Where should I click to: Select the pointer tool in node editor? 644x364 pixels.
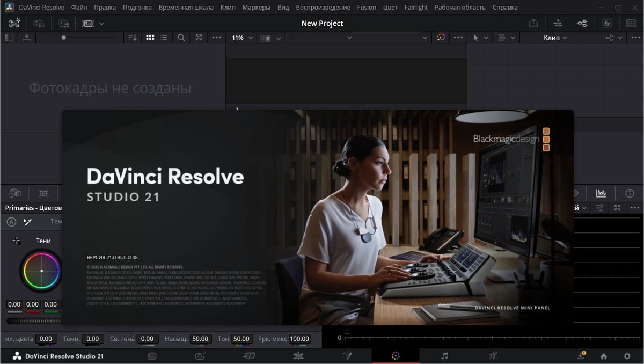[476, 38]
